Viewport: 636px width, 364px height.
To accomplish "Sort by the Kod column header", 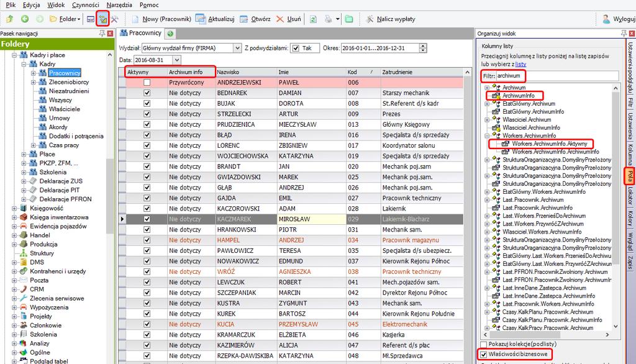I will pyautogui.click(x=362, y=72).
